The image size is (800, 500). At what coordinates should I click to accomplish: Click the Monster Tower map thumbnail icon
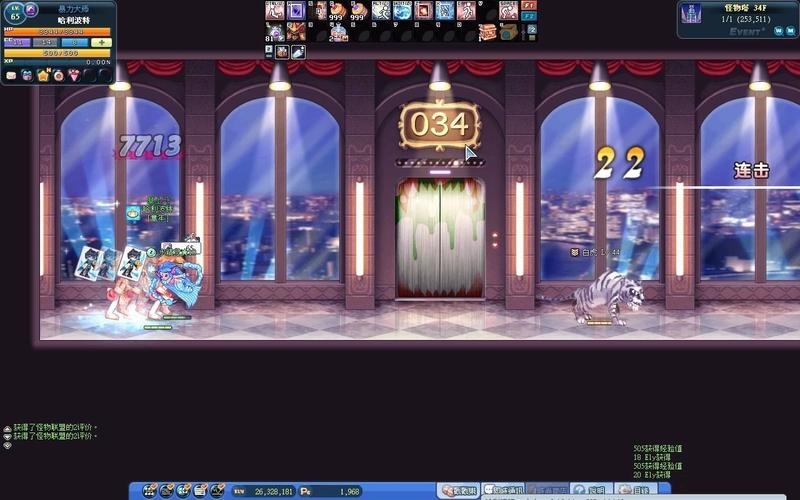[692, 14]
